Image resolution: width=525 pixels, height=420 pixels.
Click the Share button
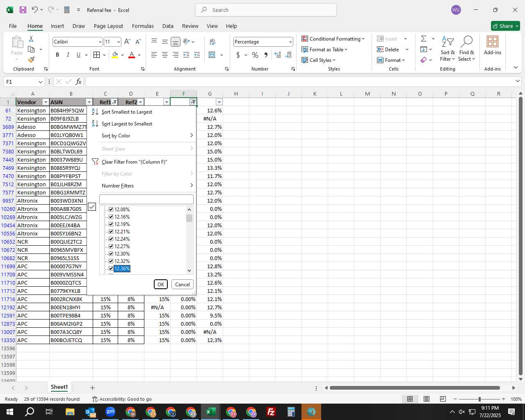505,26
